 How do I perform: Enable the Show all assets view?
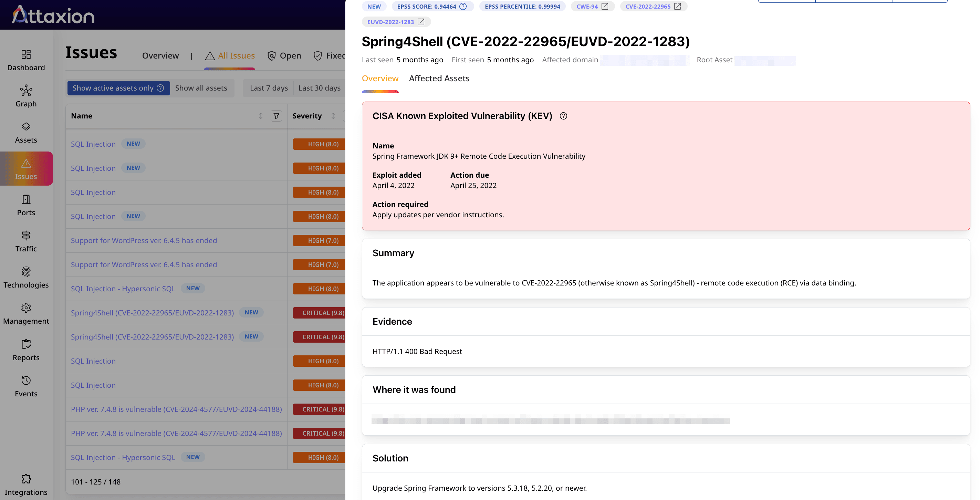pos(201,88)
